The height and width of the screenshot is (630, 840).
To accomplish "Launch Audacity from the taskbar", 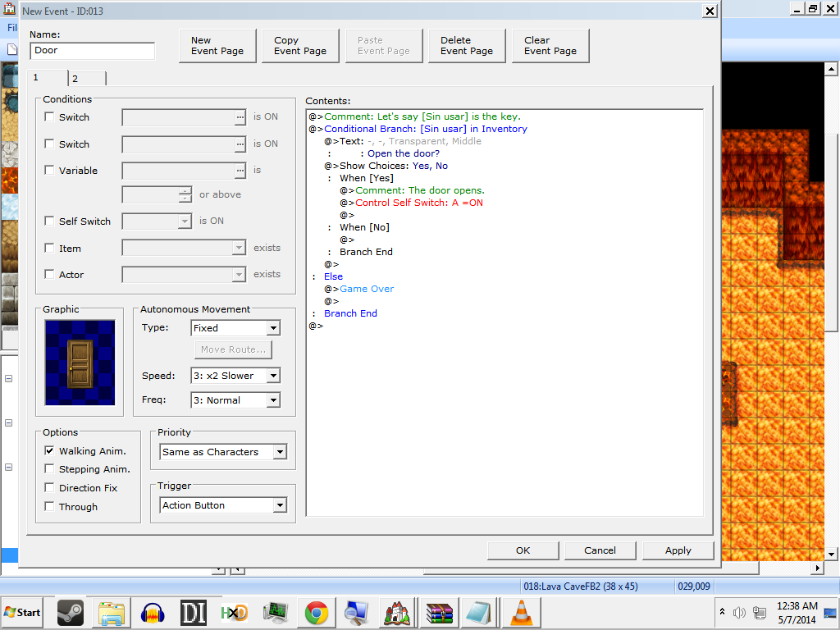I will [x=152, y=612].
